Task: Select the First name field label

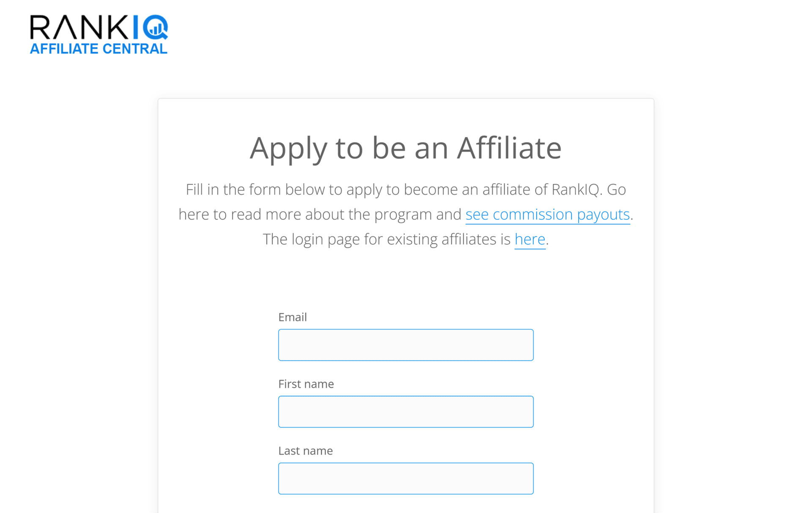Action: pos(306,384)
